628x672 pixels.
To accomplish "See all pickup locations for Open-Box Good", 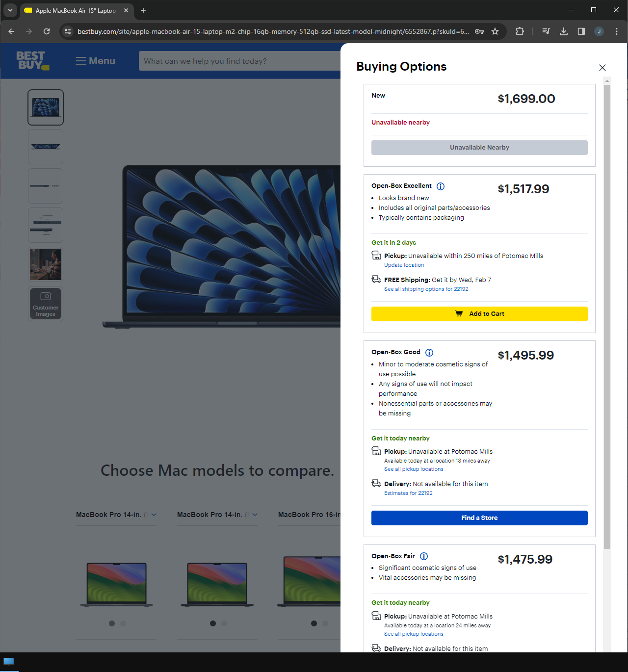I will [414, 469].
